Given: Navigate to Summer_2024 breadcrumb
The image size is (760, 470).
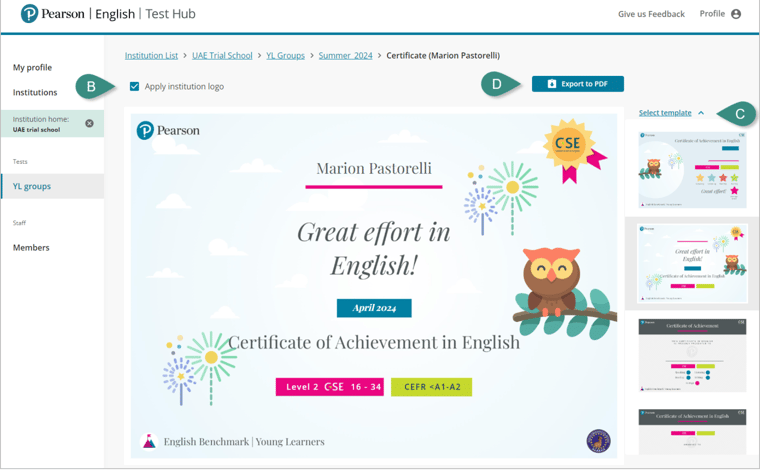Looking at the screenshot, I should [x=346, y=55].
